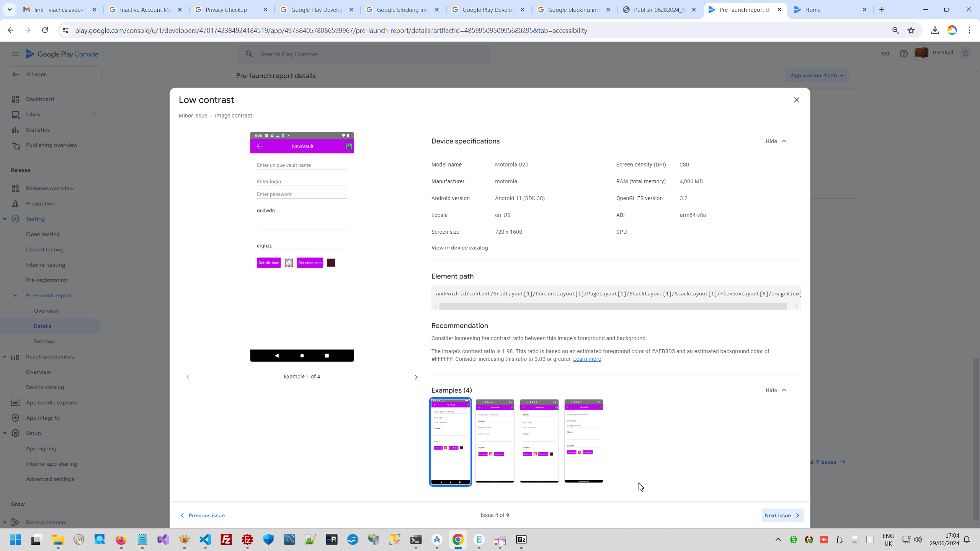Screen dimensions: 980x551
Task: Click the element path horizontal scrollbar
Action: click(x=612, y=306)
